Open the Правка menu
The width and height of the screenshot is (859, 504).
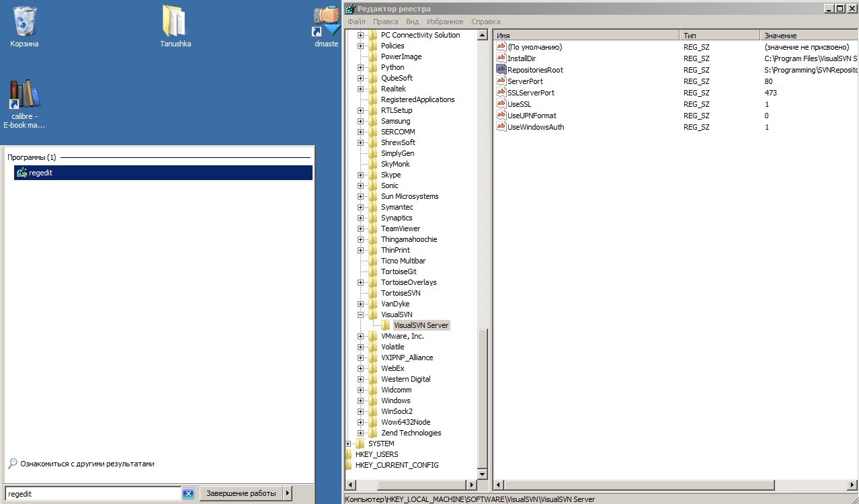tap(385, 22)
